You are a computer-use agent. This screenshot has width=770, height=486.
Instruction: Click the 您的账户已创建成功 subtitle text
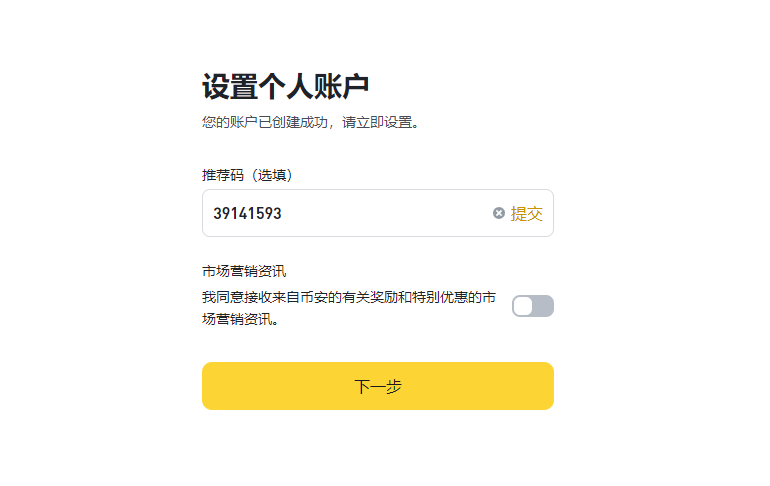(x=310, y=122)
